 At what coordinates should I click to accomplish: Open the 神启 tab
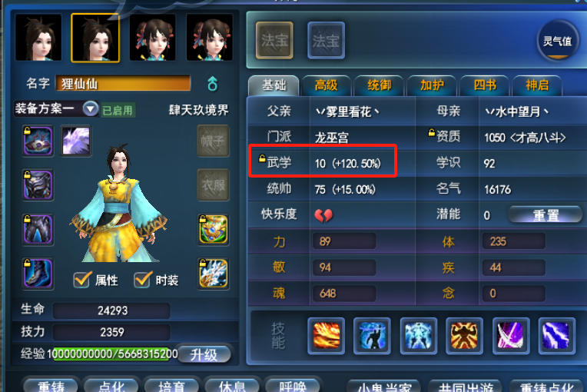point(537,85)
